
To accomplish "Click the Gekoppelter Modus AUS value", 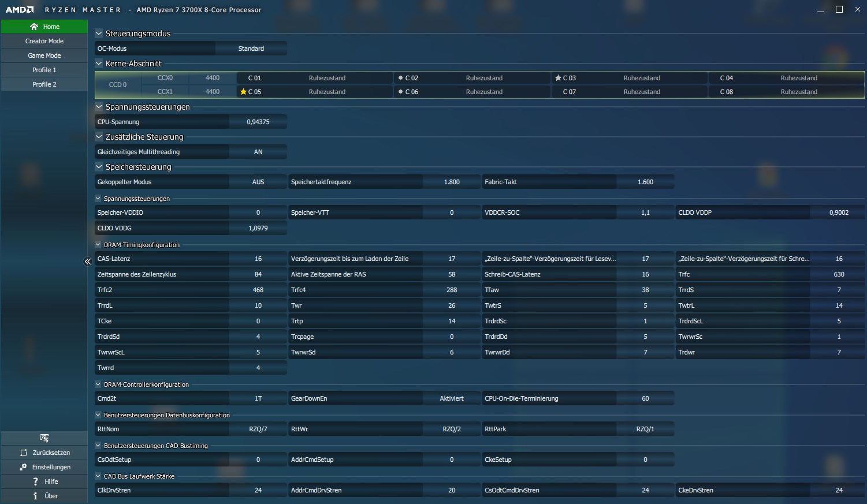I will 258,182.
